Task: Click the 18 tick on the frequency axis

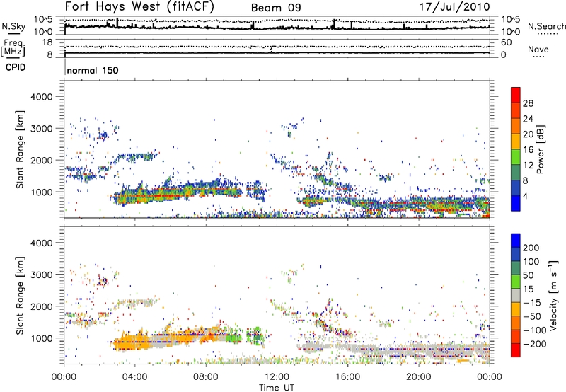Action: 47,42
